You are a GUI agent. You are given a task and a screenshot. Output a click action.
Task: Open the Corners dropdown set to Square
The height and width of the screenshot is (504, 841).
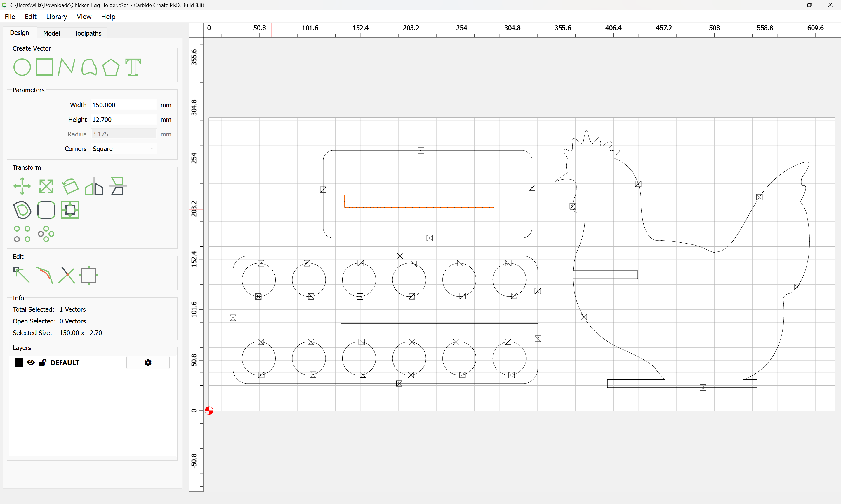point(124,149)
